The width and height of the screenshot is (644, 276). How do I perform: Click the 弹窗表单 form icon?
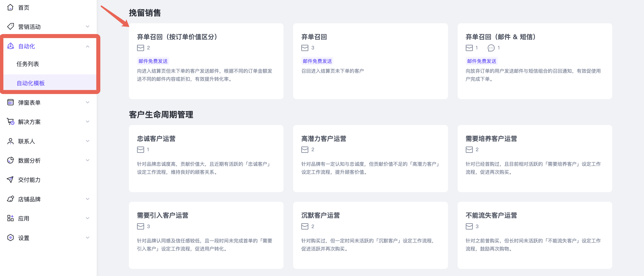coord(10,102)
